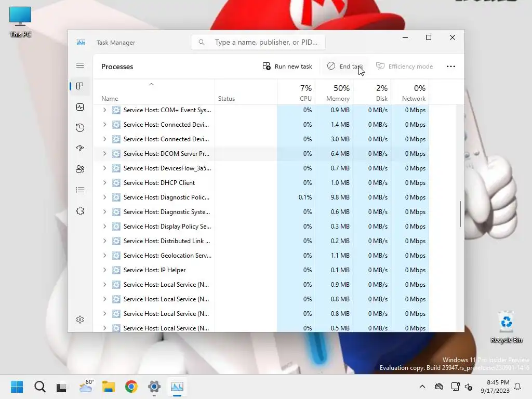Show hidden system tray icons chevron
Viewport: 532px width, 399px height.
point(422,387)
